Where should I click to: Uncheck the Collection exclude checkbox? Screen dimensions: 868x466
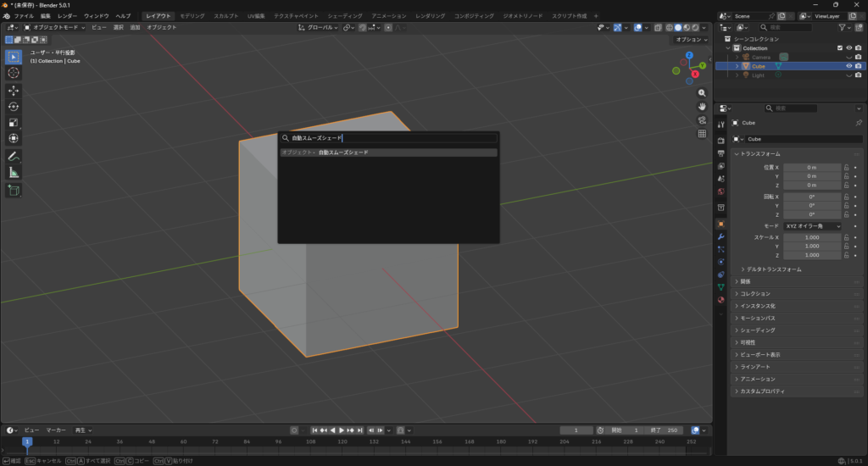coord(840,48)
